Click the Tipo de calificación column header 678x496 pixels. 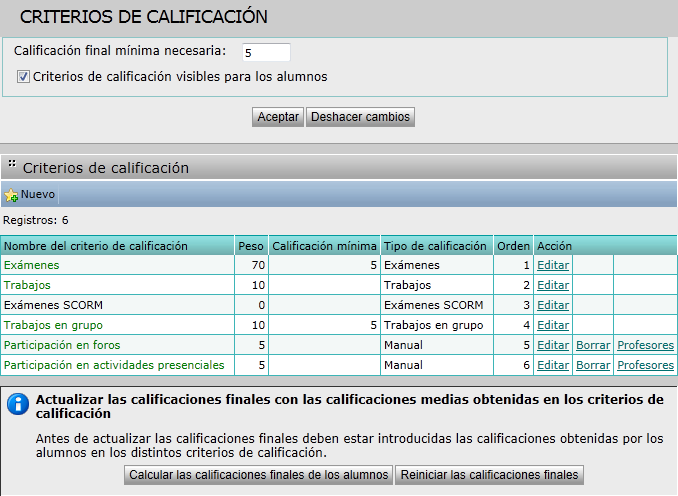pos(435,246)
